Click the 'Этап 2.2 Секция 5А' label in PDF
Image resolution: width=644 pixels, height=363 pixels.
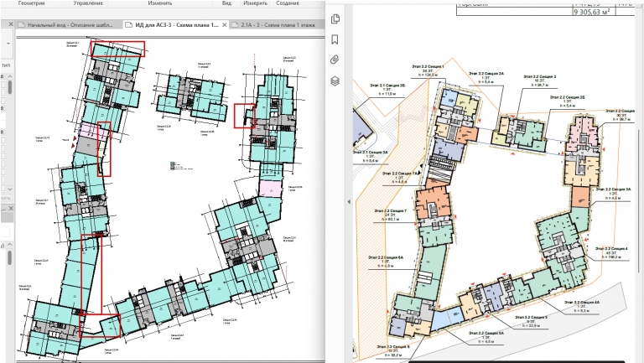coord(486,333)
